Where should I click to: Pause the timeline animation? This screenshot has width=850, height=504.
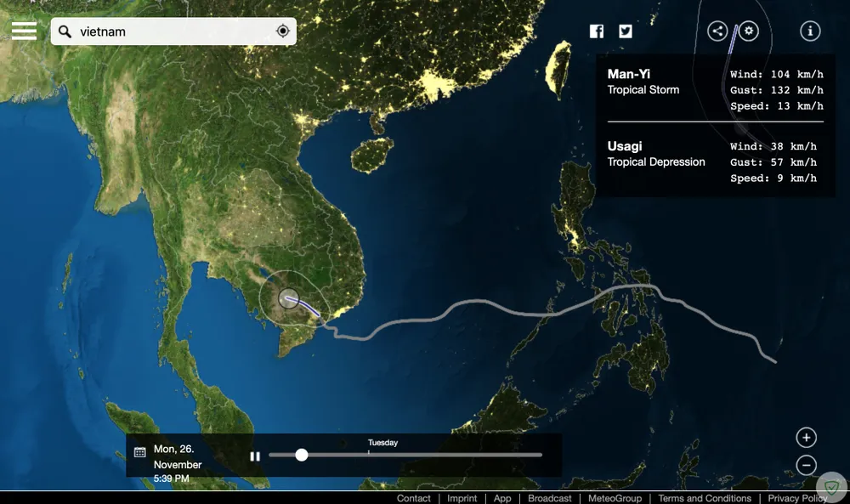coord(255,456)
